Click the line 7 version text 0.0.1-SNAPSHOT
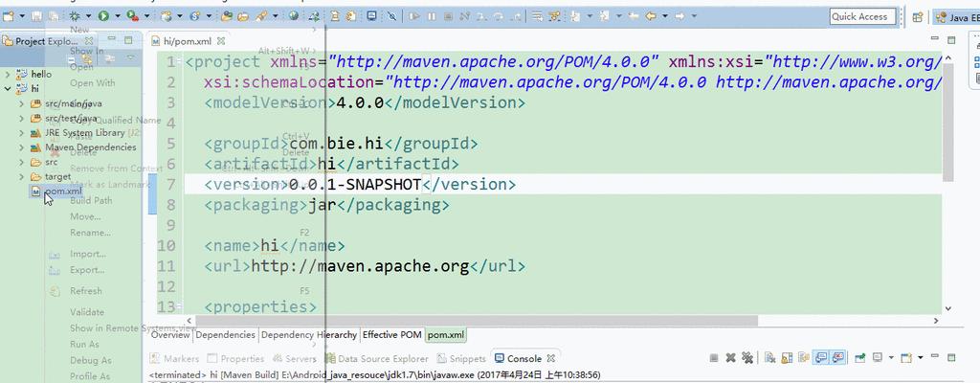Image resolution: width=980 pixels, height=383 pixels. 354,185
